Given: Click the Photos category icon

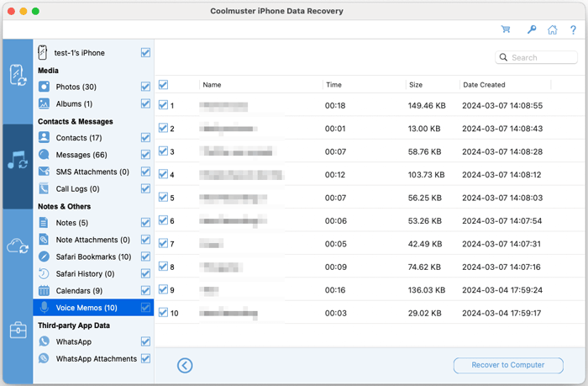Looking at the screenshot, I should pyautogui.click(x=44, y=87).
